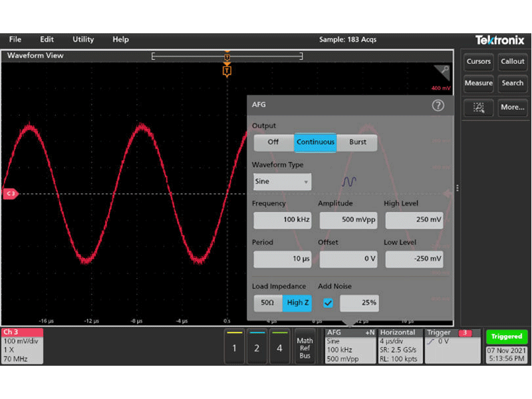The width and height of the screenshot is (532, 399).
Task: Open the Utility menu
Action: (x=83, y=39)
